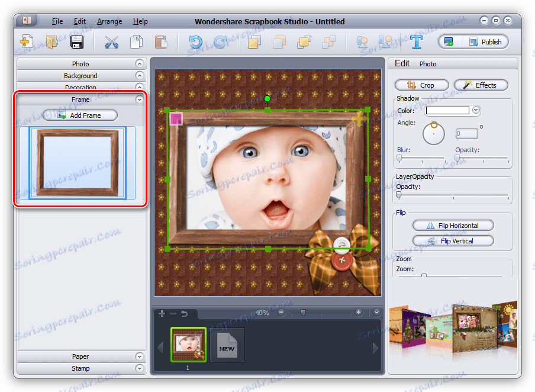Screen dimensions: 535x392
Task: Click the NEW page thumbnail
Action: tap(227, 344)
